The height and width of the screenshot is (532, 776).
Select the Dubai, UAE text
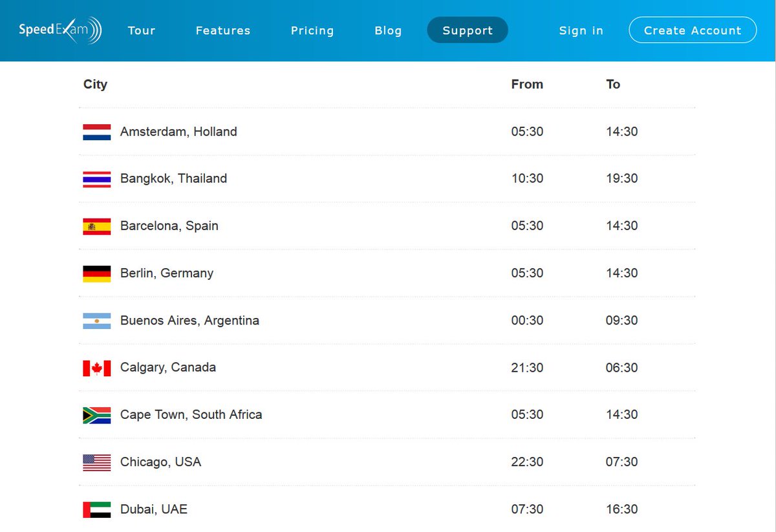pyautogui.click(x=154, y=509)
